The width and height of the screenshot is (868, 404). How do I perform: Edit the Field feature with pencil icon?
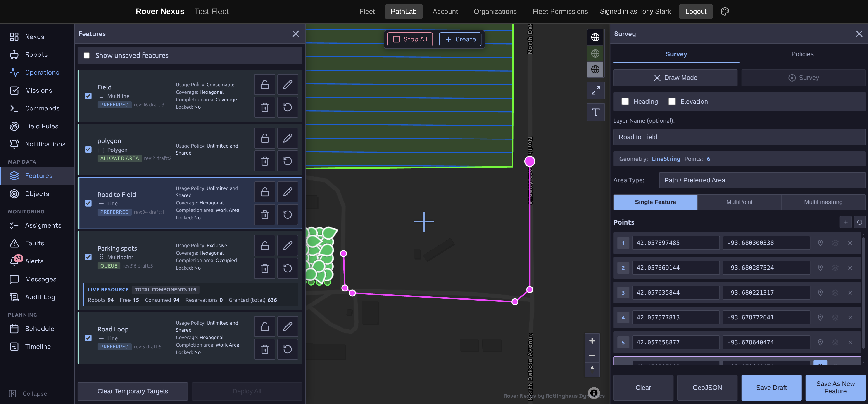pyautogui.click(x=288, y=85)
